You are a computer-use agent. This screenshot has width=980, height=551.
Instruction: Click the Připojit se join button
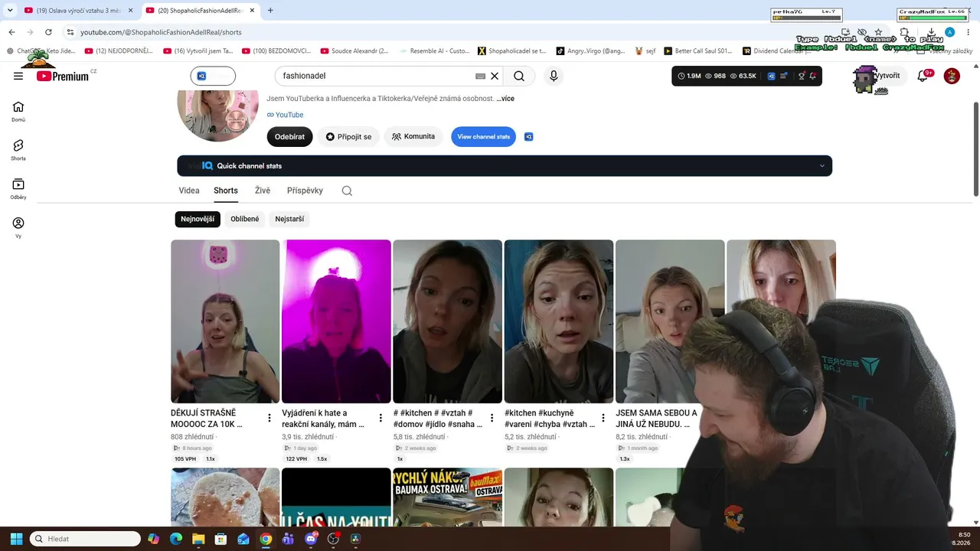click(x=348, y=137)
